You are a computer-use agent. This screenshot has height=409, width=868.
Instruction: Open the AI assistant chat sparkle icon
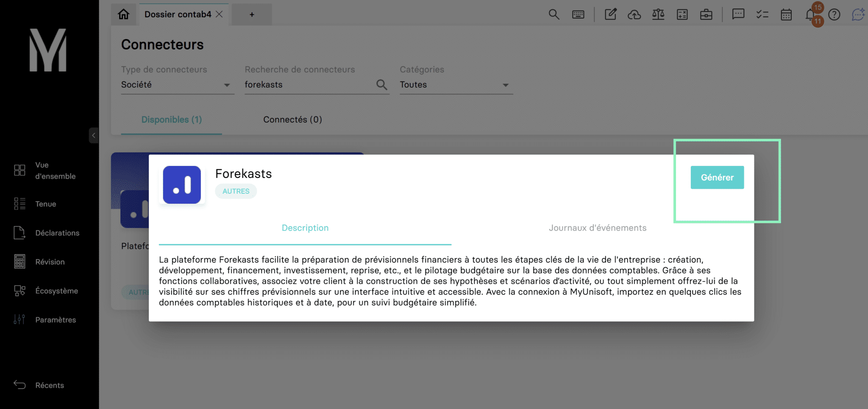click(x=858, y=14)
